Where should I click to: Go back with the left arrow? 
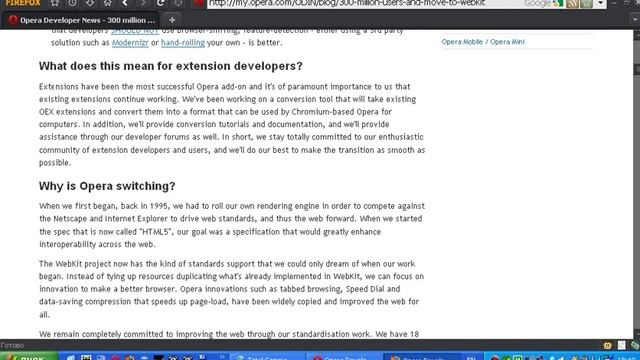125,3
